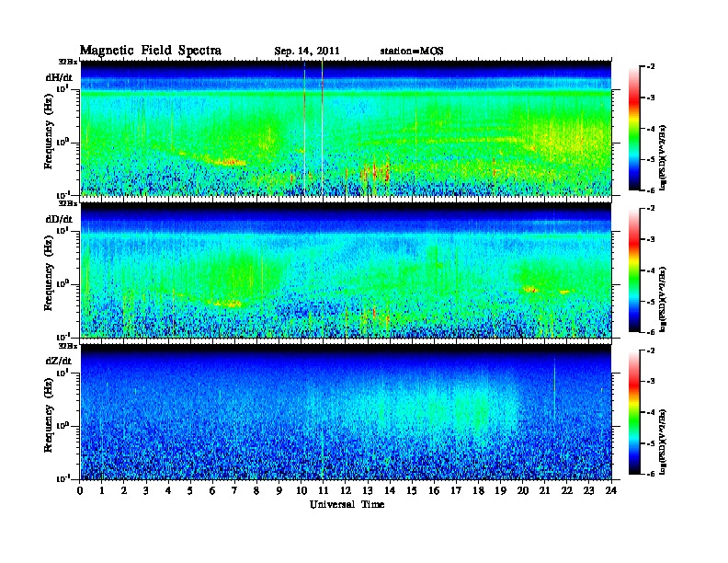The height and width of the screenshot is (563, 728).
Task: Click hour 15 on the Universal Time axis
Action: coord(412,490)
